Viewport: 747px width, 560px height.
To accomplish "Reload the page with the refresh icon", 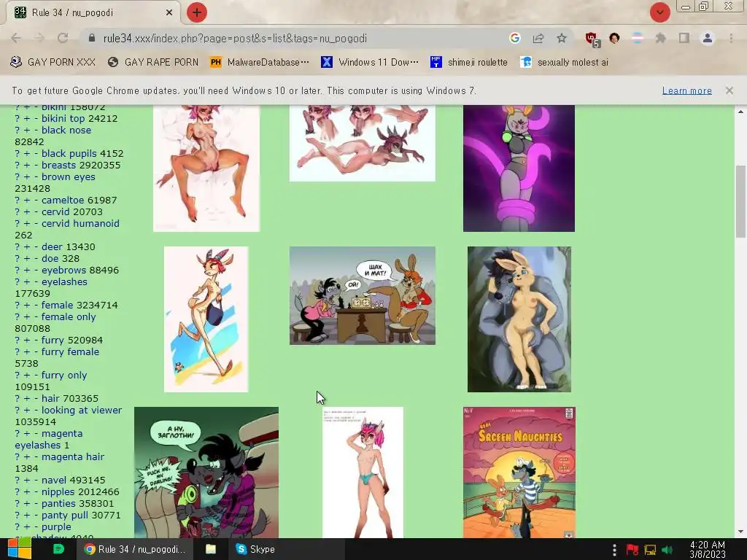I will 63,38.
